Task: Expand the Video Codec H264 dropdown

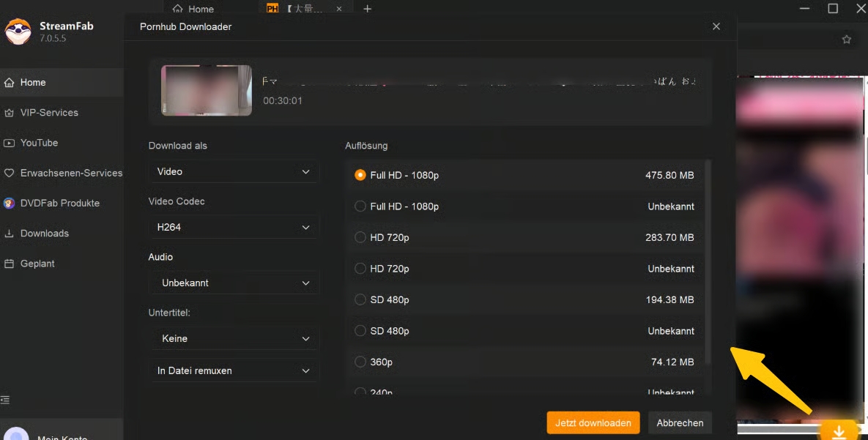Action: click(x=234, y=227)
